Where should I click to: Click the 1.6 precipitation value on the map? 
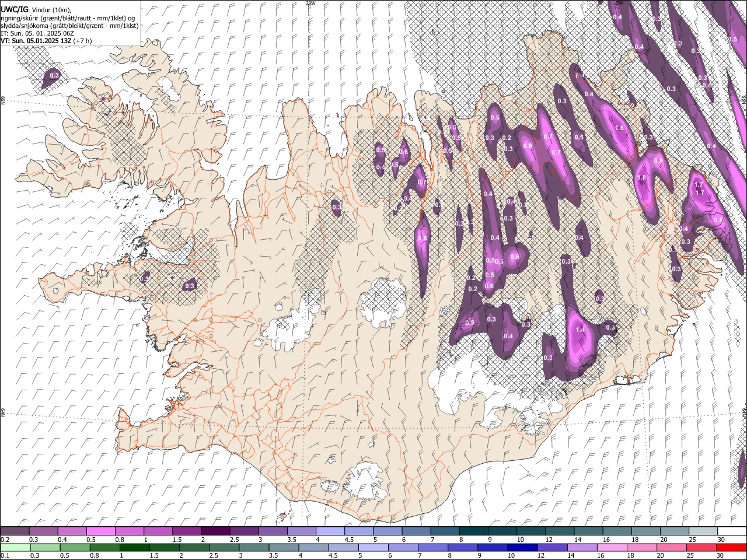point(620,128)
